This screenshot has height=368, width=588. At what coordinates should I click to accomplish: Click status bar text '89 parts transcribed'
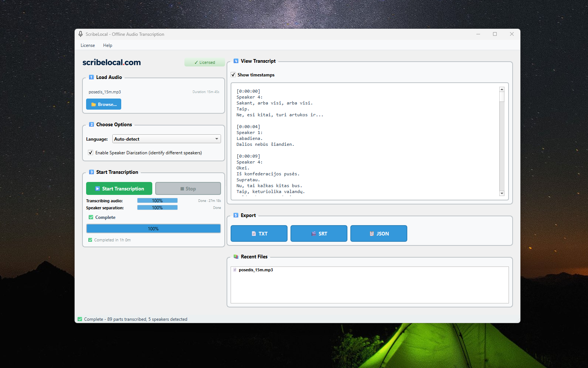(x=127, y=319)
